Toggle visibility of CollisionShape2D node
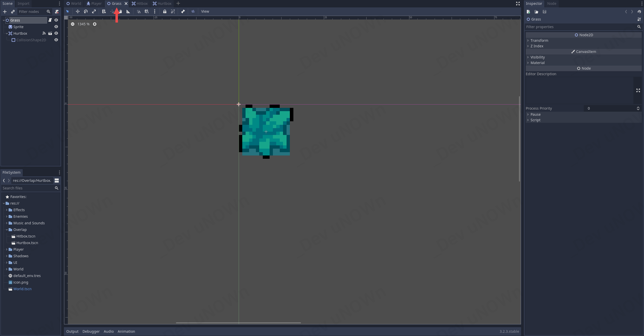 [x=56, y=40]
